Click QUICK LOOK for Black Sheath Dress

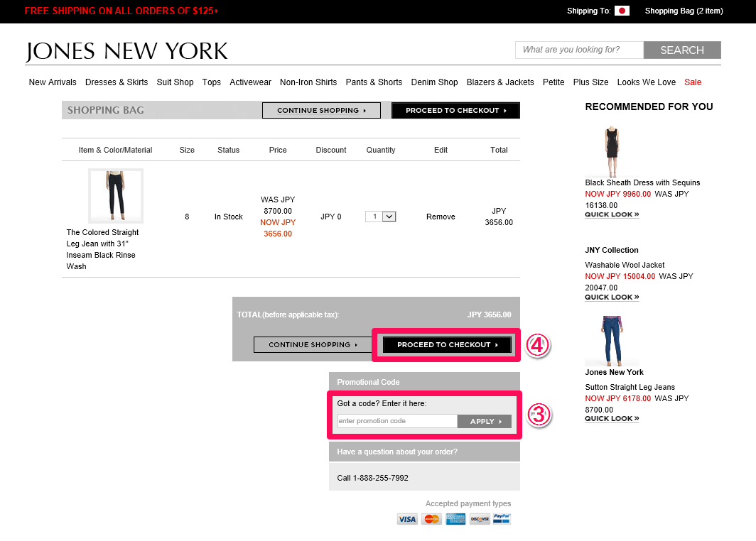(x=612, y=214)
